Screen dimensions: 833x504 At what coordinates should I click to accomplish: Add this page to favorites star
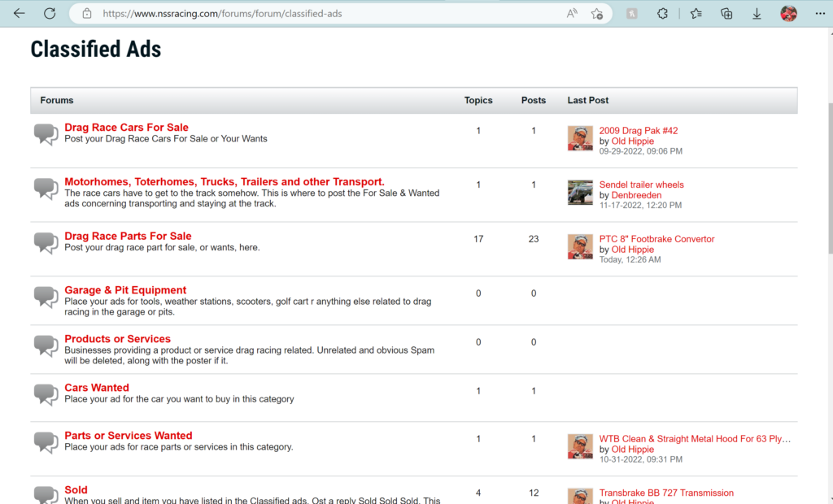pyautogui.click(x=597, y=14)
